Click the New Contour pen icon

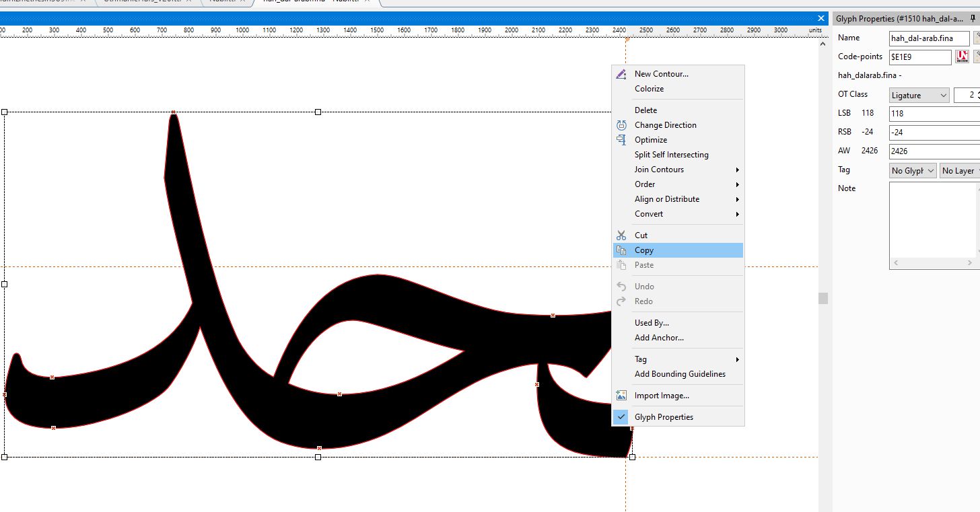tap(621, 74)
